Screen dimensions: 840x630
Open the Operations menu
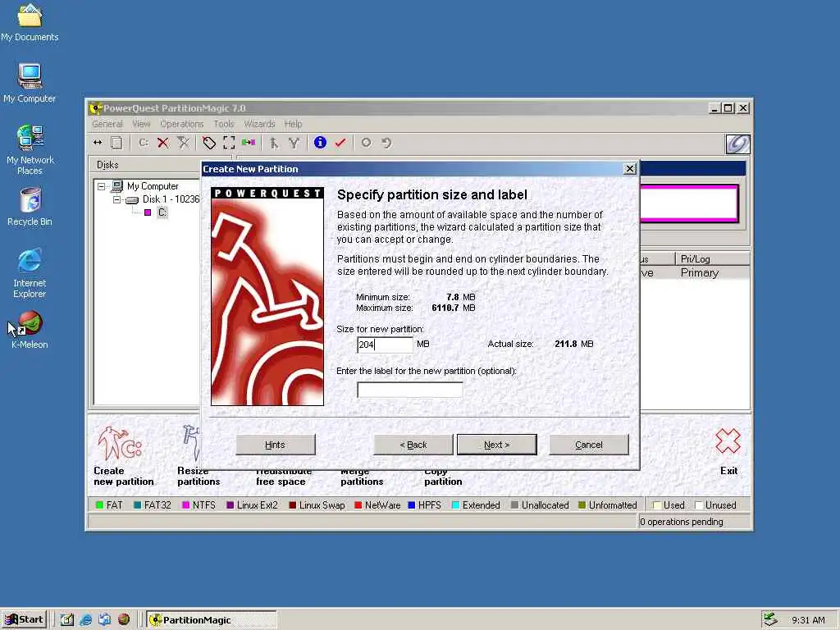[181, 124]
